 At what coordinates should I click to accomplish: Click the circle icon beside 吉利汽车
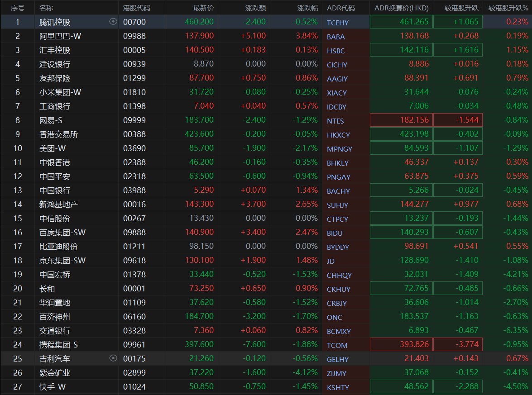[x=113, y=358]
